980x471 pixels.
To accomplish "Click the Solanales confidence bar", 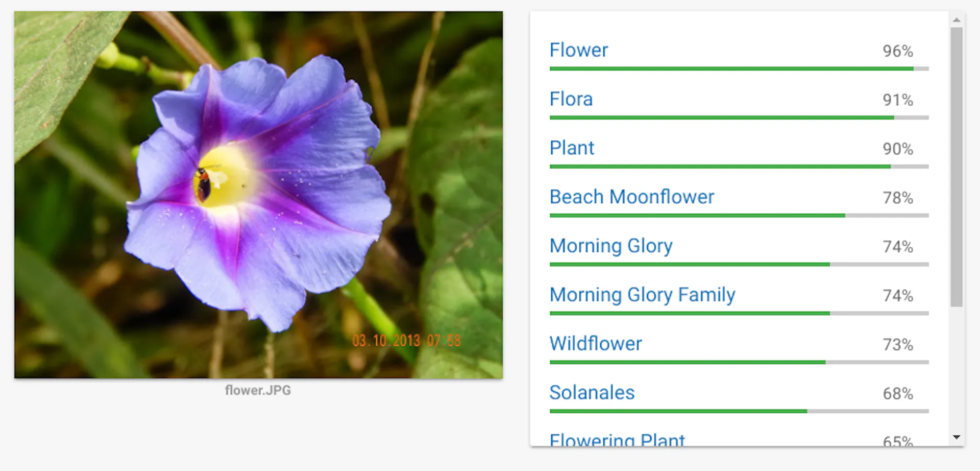I will (739, 411).
